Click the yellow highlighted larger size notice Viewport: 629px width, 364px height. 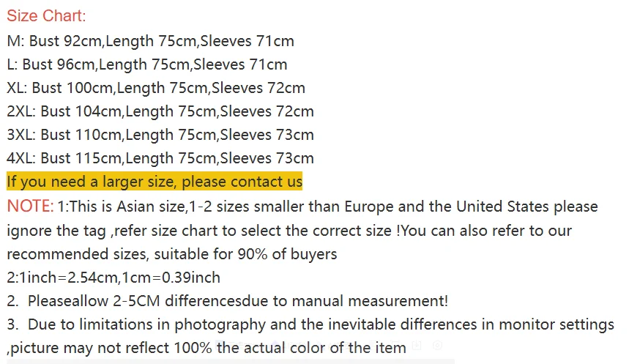coord(154,182)
